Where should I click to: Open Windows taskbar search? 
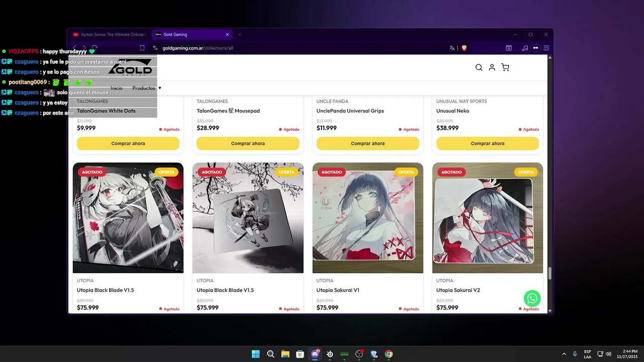271,354
